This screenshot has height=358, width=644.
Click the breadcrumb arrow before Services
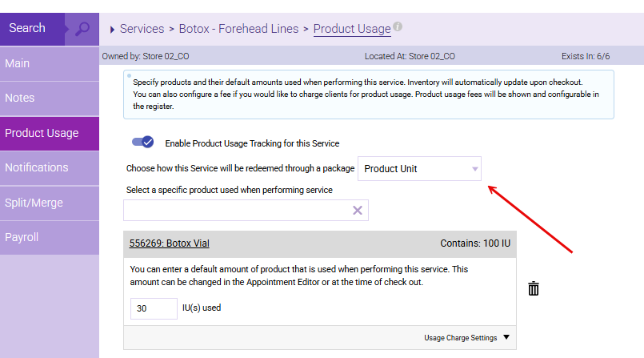point(112,30)
